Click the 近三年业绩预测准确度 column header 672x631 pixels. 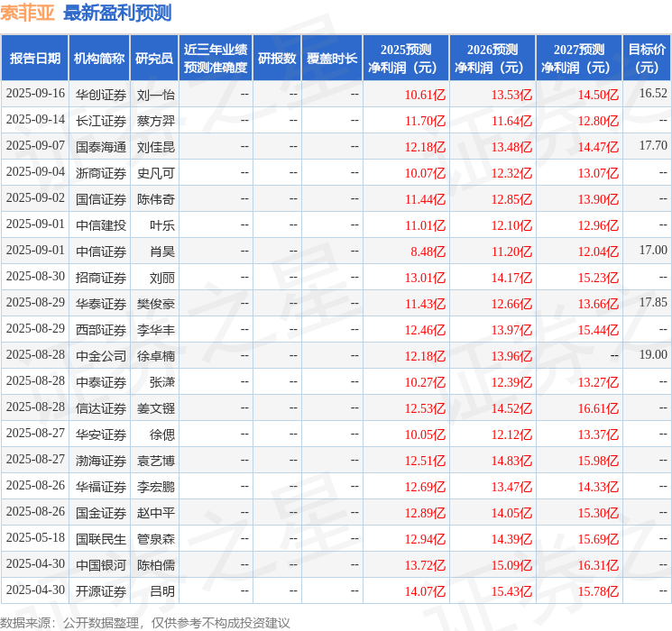pos(216,59)
